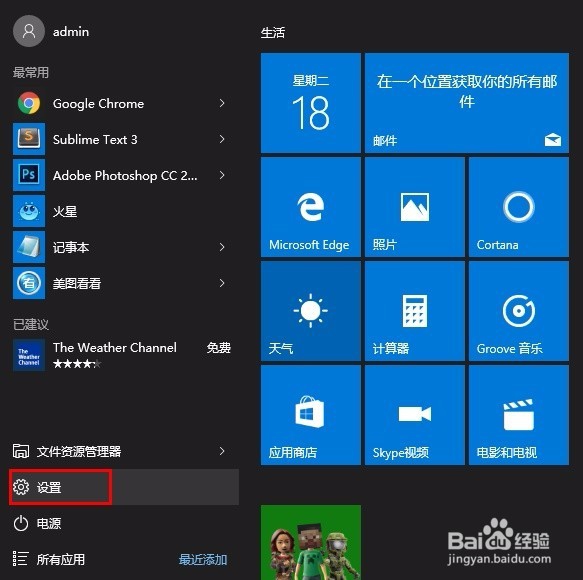The height and width of the screenshot is (580, 583).
Task: Open the 天气 weather tile
Action: [311, 311]
